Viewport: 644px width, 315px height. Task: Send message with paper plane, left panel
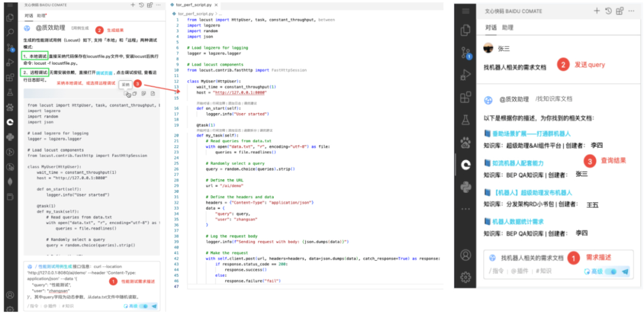(x=154, y=306)
